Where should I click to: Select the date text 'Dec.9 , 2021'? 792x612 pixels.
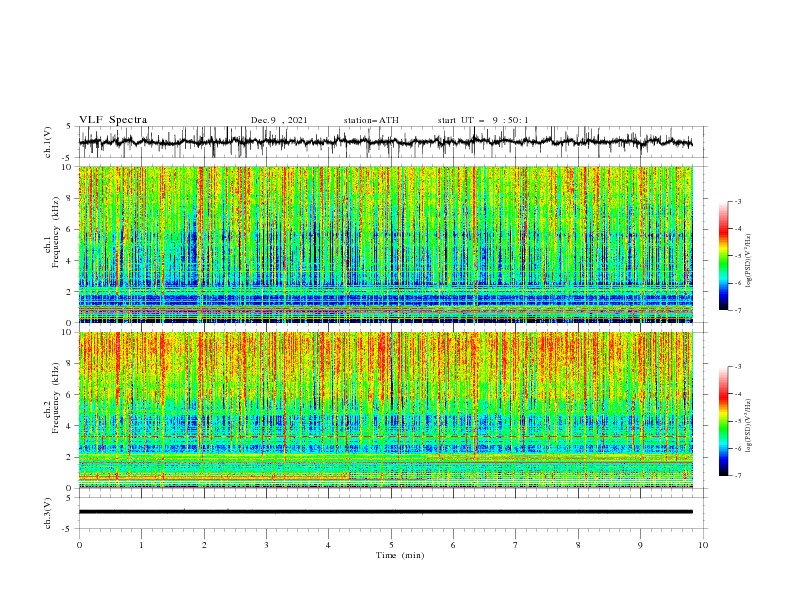click(279, 120)
